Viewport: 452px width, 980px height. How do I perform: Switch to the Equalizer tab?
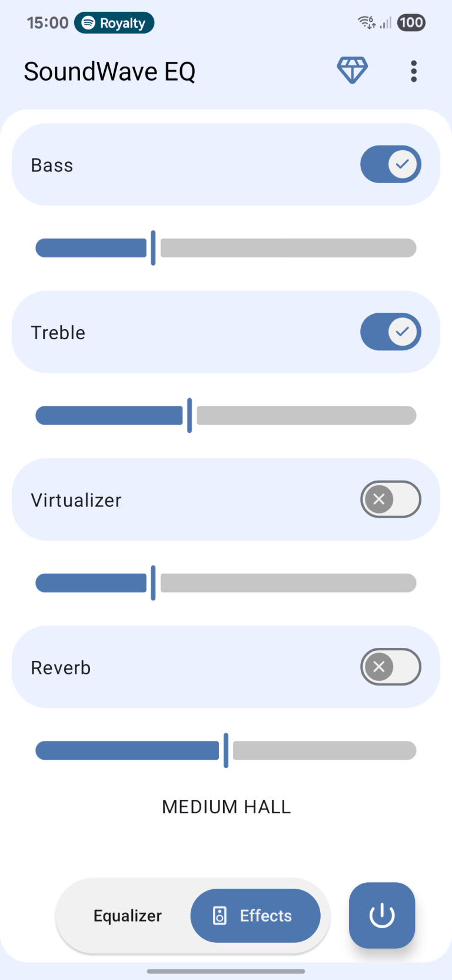tap(127, 916)
